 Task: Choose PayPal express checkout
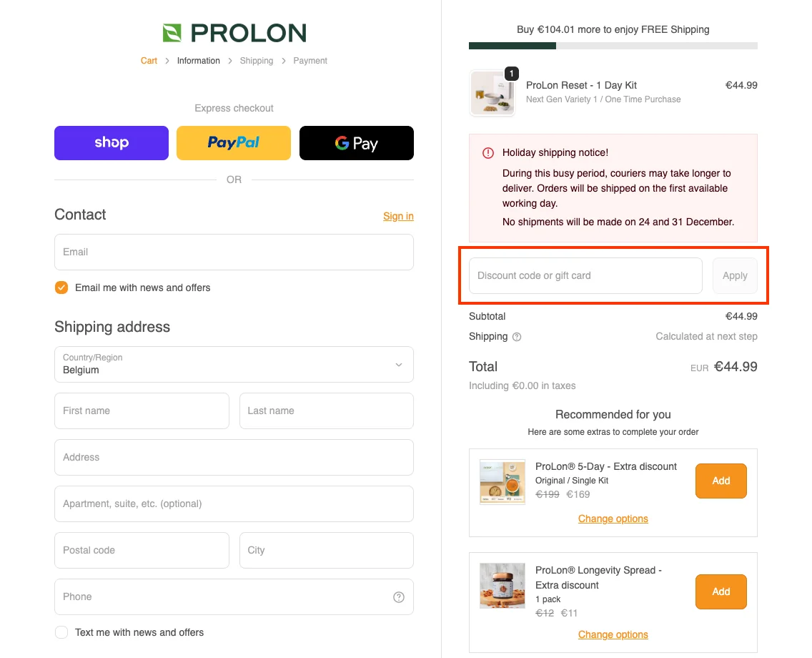[x=234, y=142]
